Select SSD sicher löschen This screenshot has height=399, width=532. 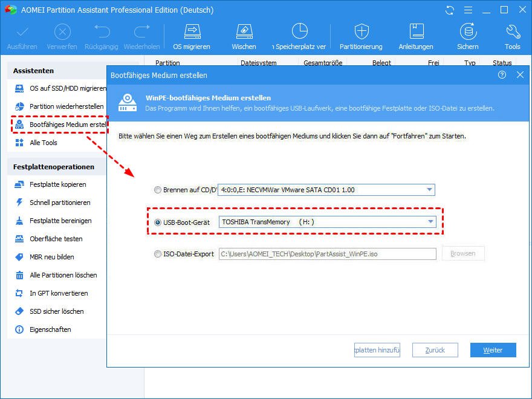[49, 311]
